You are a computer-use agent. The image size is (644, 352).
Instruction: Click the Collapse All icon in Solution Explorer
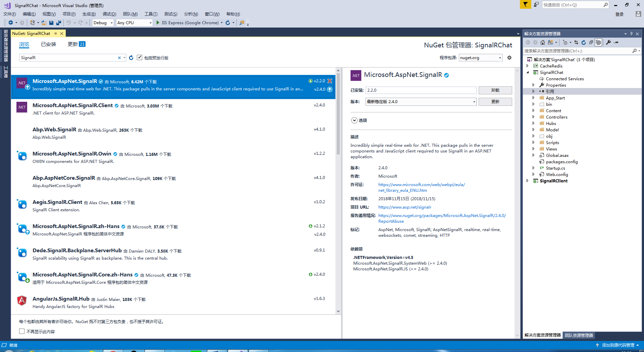click(x=591, y=42)
